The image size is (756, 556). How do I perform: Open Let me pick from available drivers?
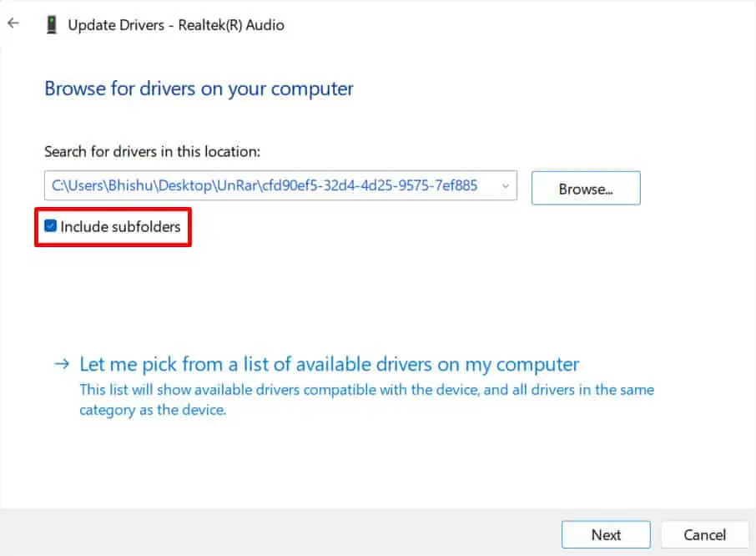329,364
